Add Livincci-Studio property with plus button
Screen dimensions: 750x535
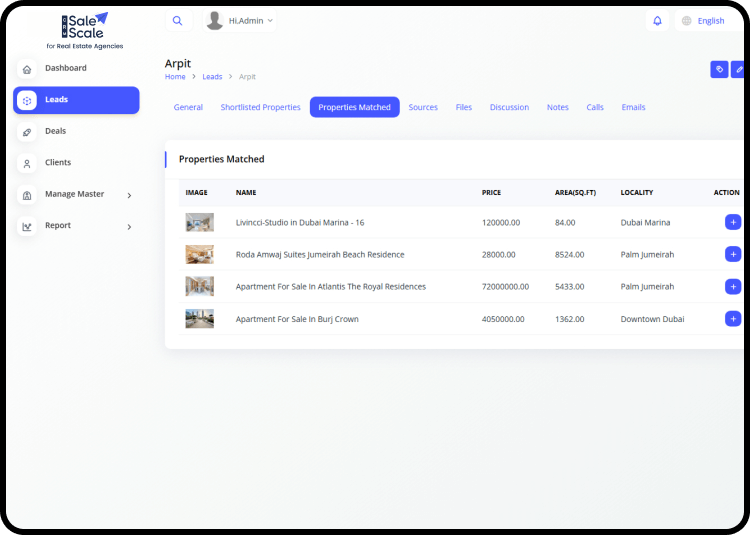tap(732, 222)
